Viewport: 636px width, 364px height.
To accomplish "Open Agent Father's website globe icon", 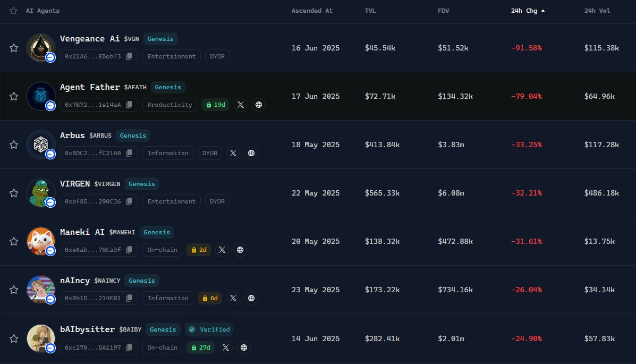I will (259, 105).
